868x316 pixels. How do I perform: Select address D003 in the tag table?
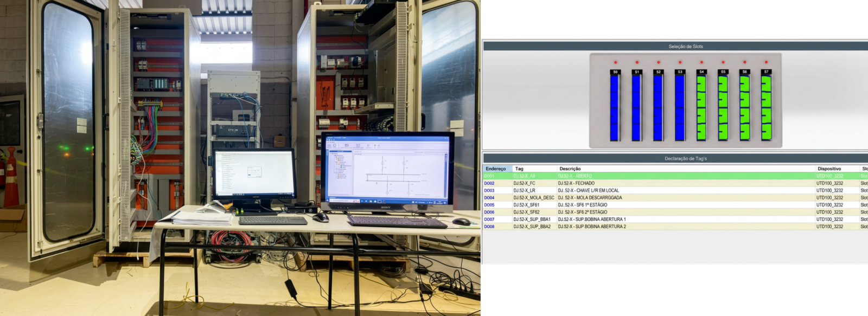[489, 190]
